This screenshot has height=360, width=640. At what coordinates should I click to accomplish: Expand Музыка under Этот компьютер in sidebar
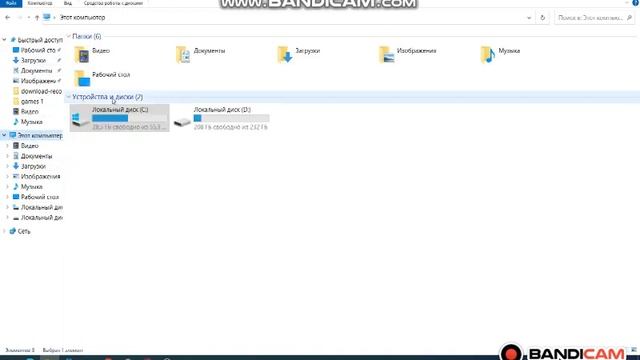(x=7, y=187)
